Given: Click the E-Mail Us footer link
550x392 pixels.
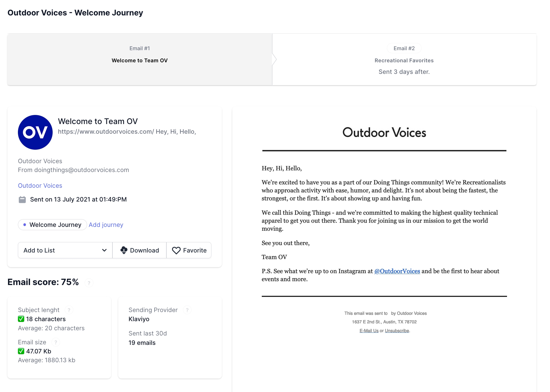Looking at the screenshot, I should [x=369, y=331].
